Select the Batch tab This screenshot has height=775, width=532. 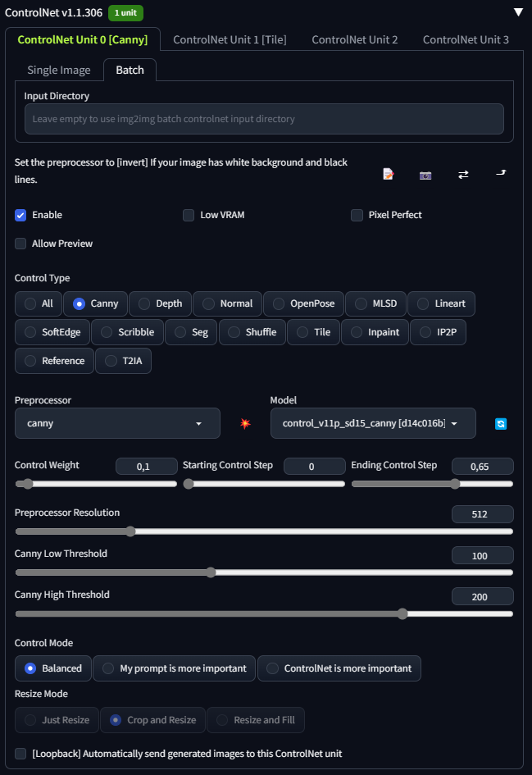tap(130, 71)
